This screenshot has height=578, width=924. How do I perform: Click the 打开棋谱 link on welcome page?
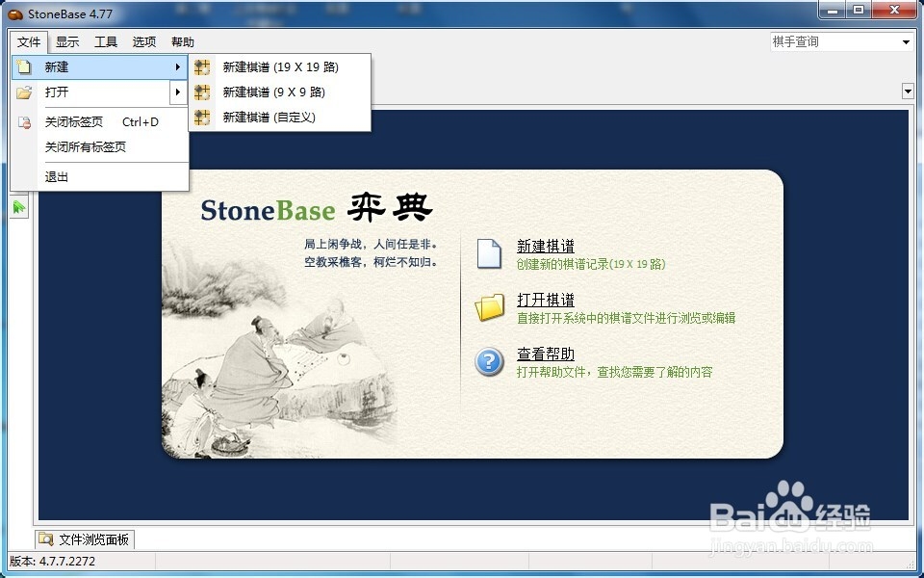tap(546, 301)
